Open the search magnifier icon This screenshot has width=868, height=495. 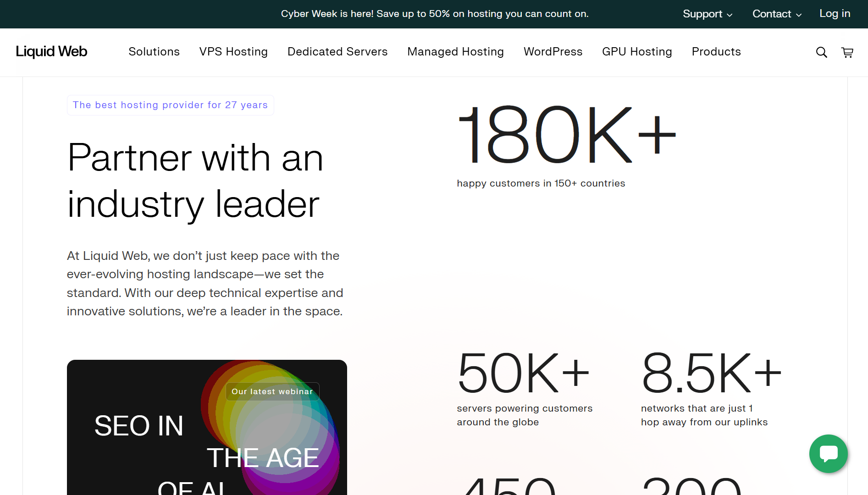point(821,53)
